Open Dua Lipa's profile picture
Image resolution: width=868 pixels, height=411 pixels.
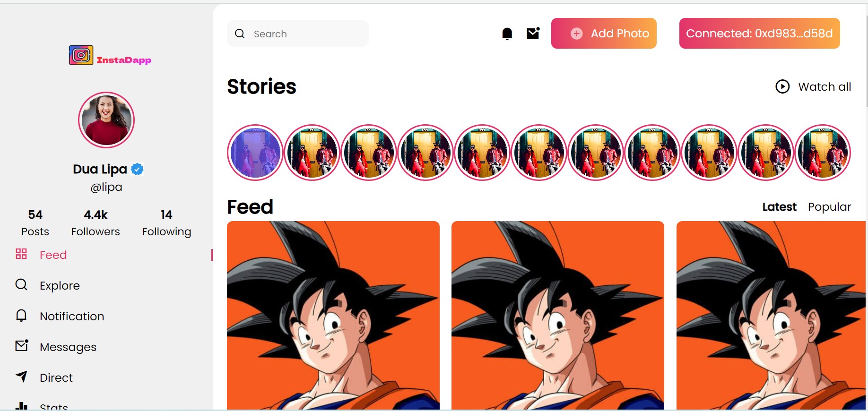(x=106, y=120)
